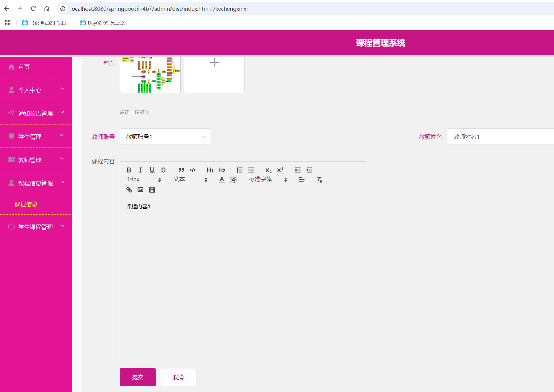Open the 教师账号1 dropdown

165,136
